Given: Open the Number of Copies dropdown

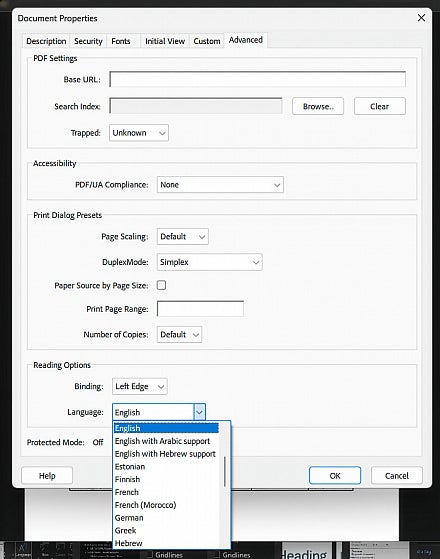Looking at the screenshot, I should click(x=179, y=334).
